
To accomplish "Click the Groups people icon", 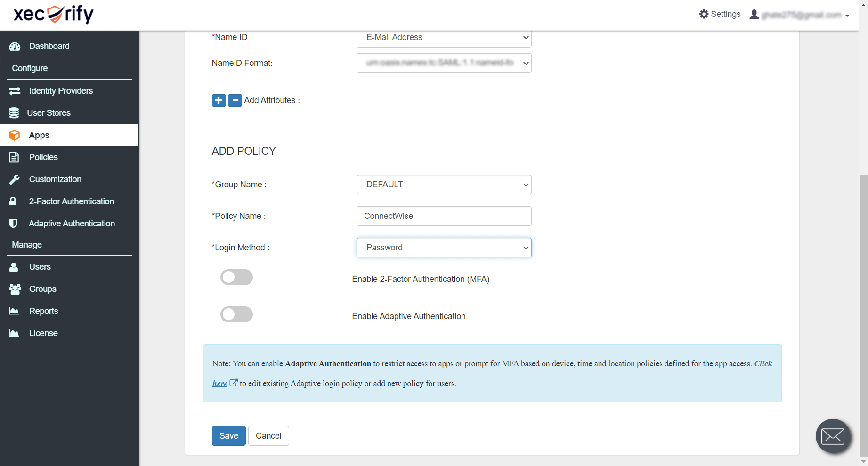I will click(15, 289).
